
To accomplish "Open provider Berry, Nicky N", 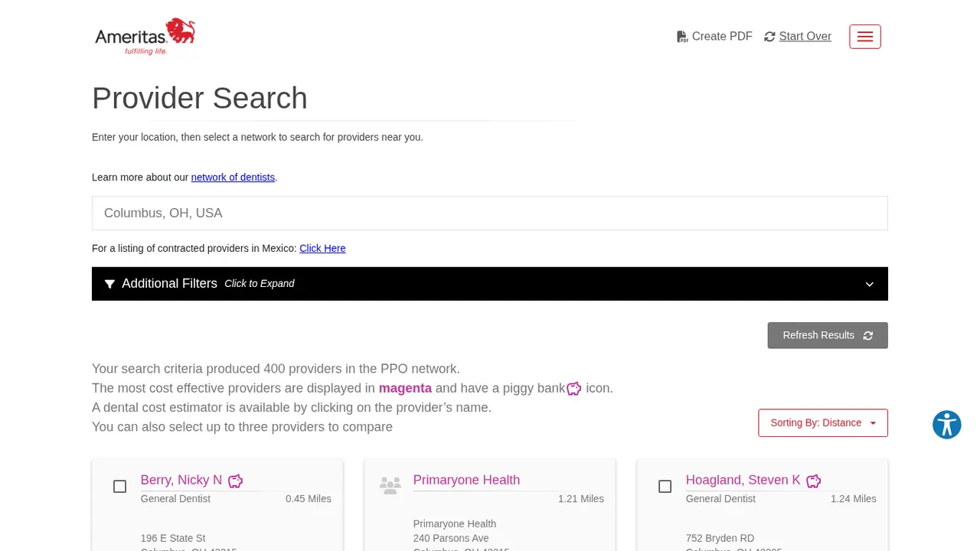I will click(181, 480).
